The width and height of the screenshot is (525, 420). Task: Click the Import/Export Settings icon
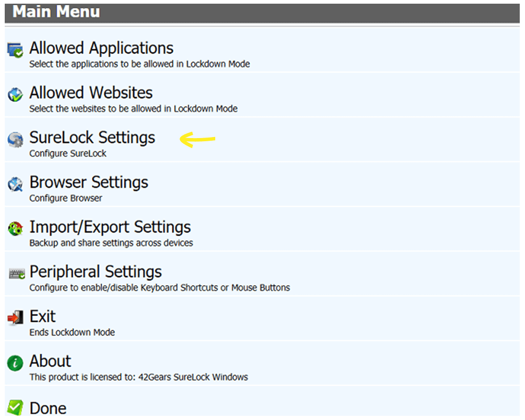[x=15, y=229]
